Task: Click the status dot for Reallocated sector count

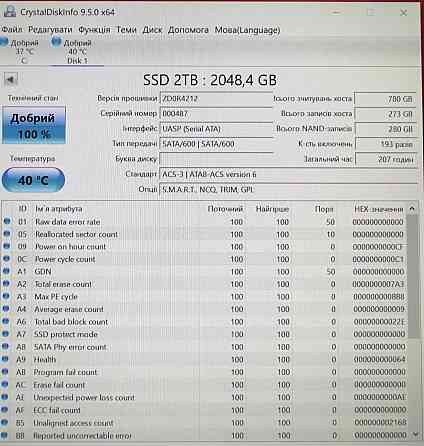Action: 7,234
